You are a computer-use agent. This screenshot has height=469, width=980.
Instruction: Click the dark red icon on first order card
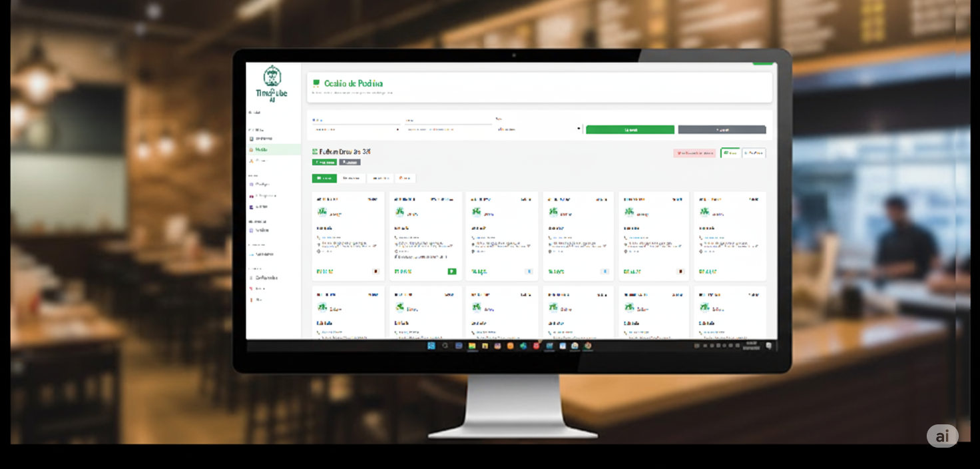[x=375, y=272]
